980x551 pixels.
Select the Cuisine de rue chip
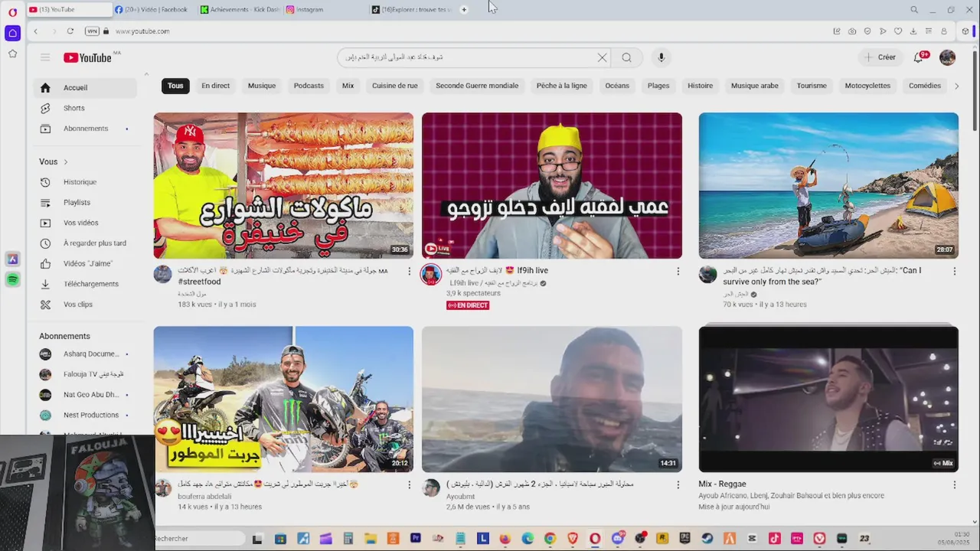[x=395, y=86]
